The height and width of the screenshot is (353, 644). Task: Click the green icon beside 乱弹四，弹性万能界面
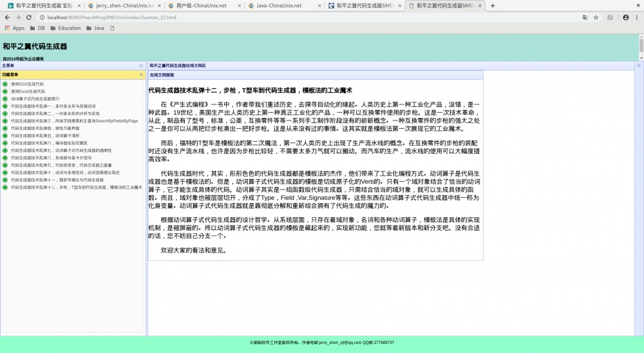pyautogui.click(x=5, y=128)
